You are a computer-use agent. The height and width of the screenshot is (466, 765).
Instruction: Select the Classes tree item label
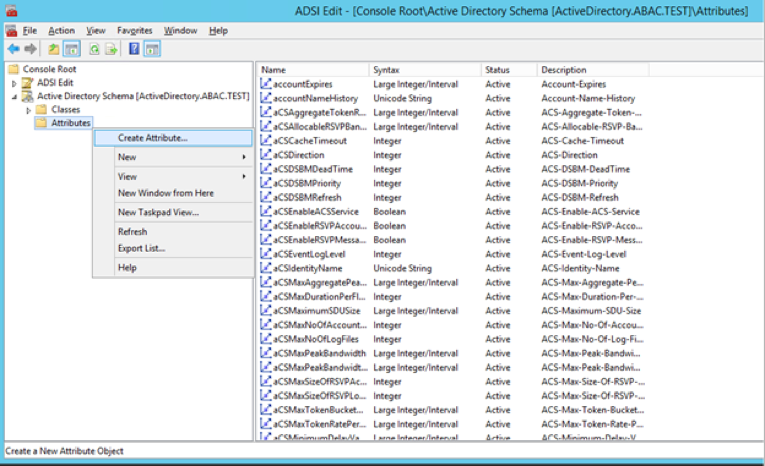coord(66,109)
